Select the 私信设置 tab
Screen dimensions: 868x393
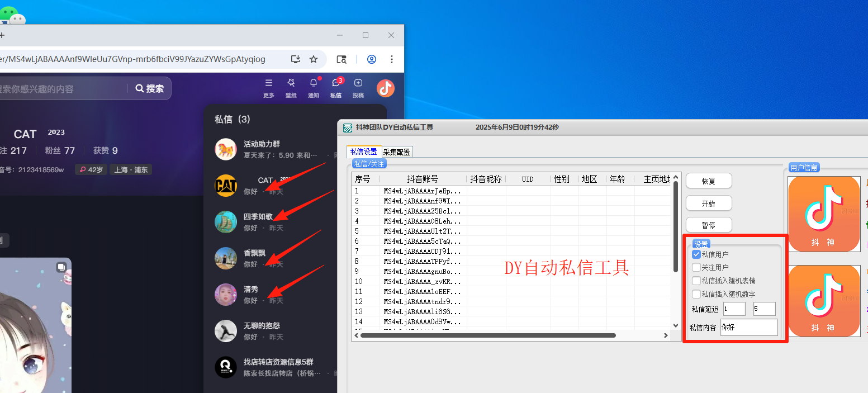364,151
